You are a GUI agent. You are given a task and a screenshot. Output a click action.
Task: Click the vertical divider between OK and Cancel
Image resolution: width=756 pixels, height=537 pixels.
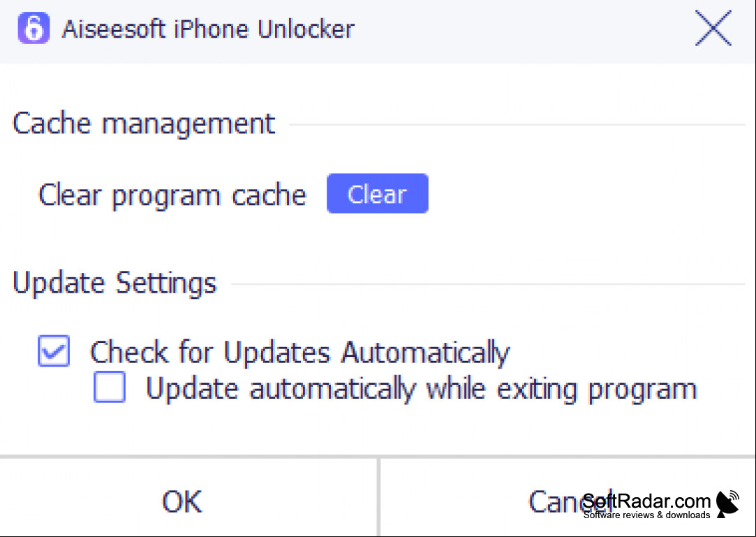[x=379, y=497]
